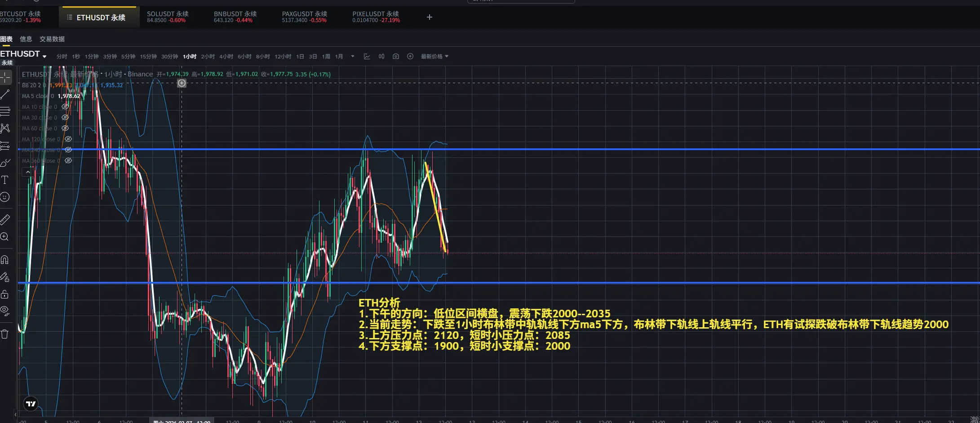Screen dimensions: 980x423
Task: Select the 15分钟 timeframe
Action: click(148, 56)
